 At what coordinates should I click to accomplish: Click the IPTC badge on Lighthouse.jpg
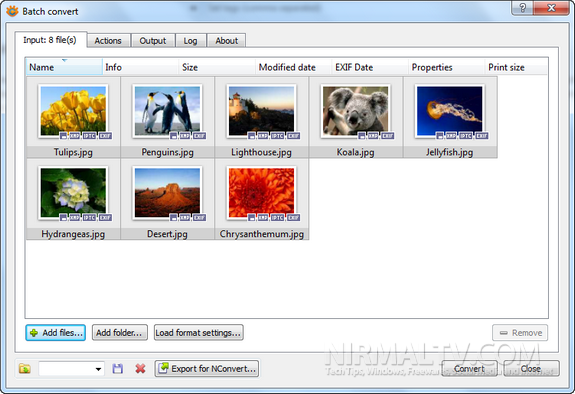pos(277,136)
